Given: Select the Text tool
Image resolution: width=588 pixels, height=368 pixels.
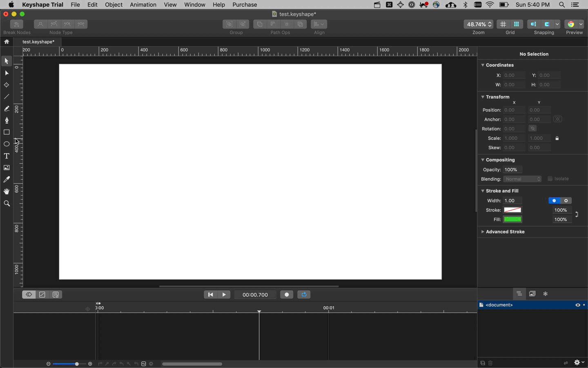Looking at the screenshot, I should click(x=7, y=156).
